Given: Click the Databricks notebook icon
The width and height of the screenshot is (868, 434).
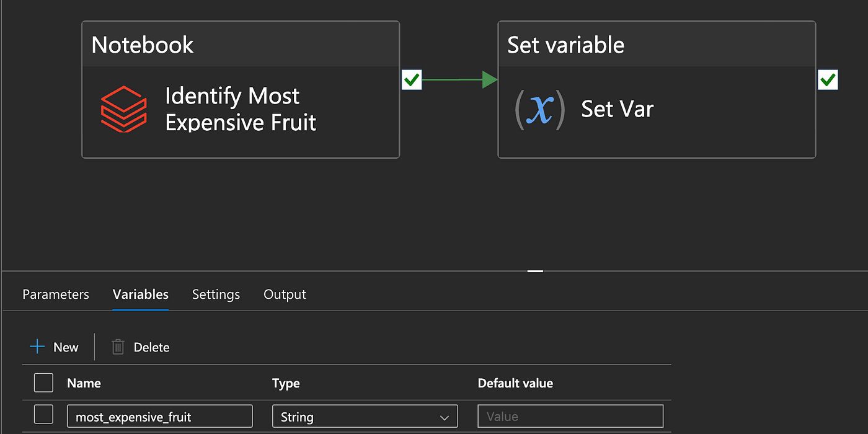Looking at the screenshot, I should click(x=124, y=109).
